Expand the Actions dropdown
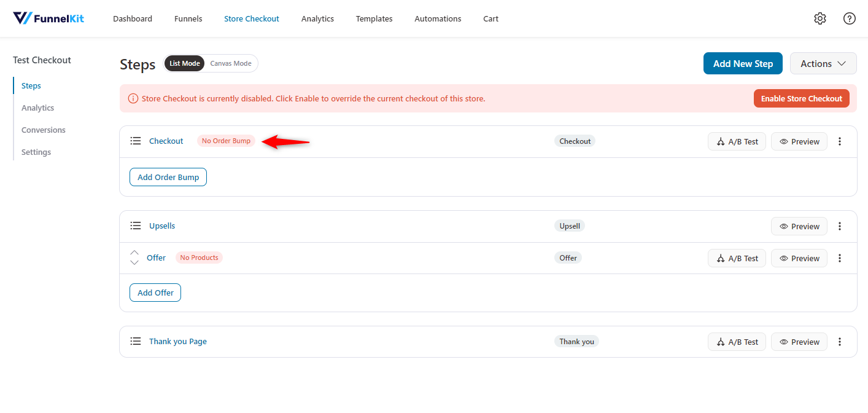 coord(823,63)
